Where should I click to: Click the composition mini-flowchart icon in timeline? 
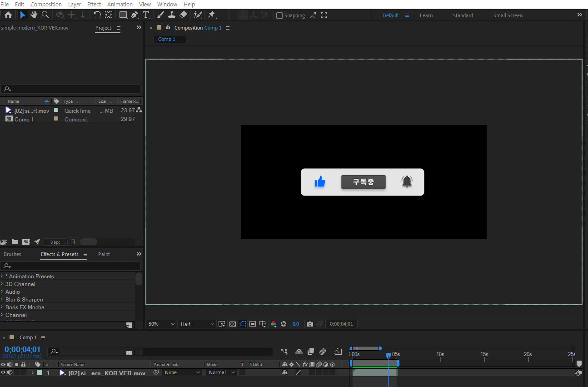284,352
